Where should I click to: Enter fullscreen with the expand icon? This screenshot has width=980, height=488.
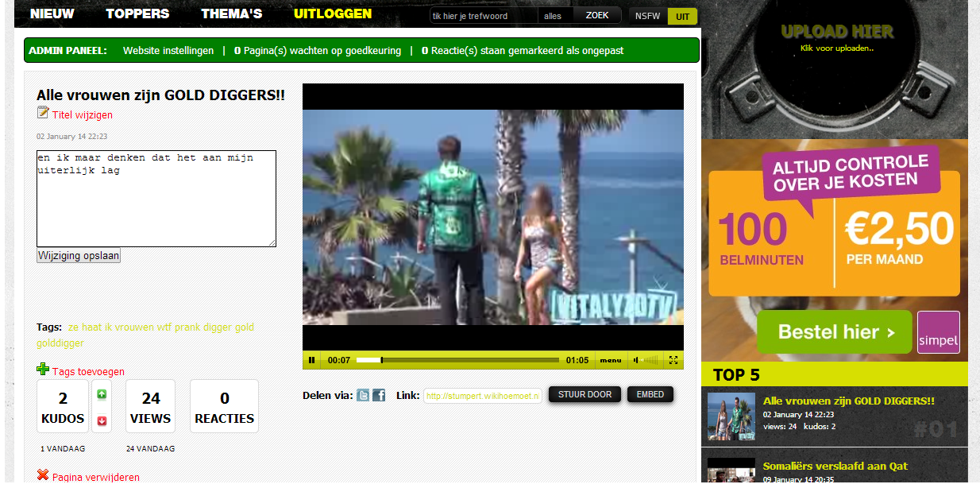point(673,360)
